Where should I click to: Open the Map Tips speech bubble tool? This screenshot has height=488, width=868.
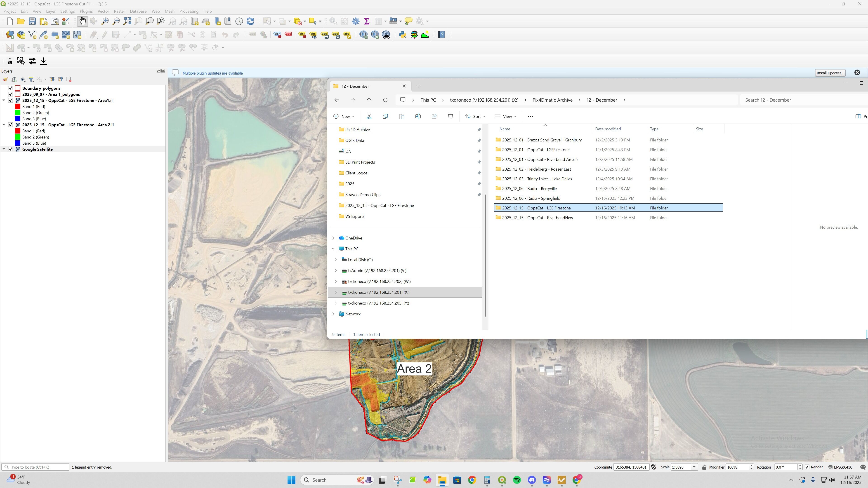coord(408,21)
